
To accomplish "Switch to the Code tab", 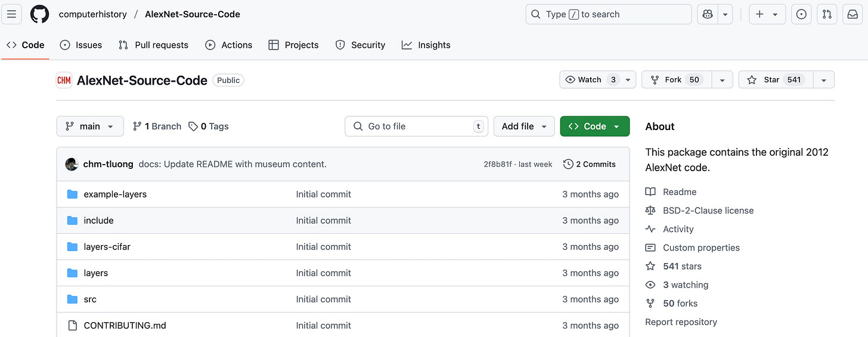I will [x=26, y=45].
